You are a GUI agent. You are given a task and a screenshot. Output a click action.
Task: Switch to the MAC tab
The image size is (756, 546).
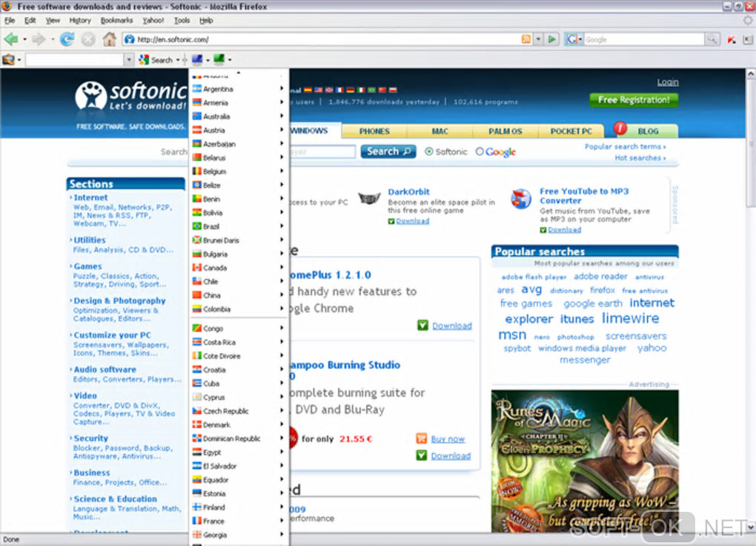[x=440, y=131]
